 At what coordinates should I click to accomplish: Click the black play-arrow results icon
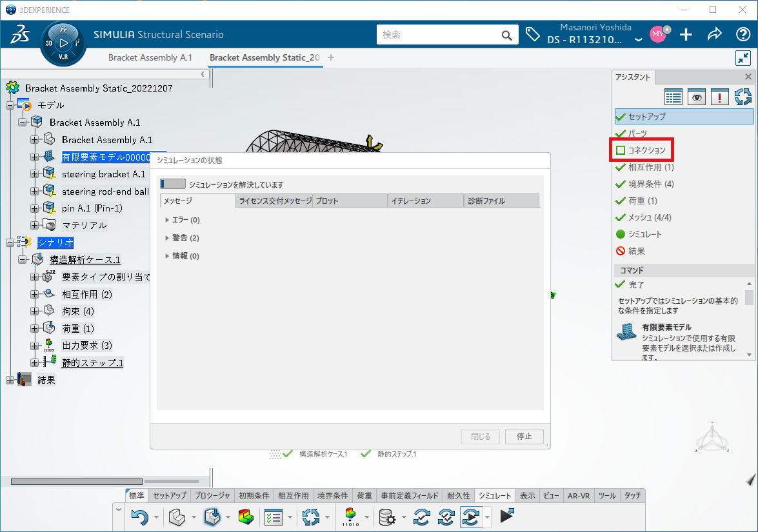point(507,516)
